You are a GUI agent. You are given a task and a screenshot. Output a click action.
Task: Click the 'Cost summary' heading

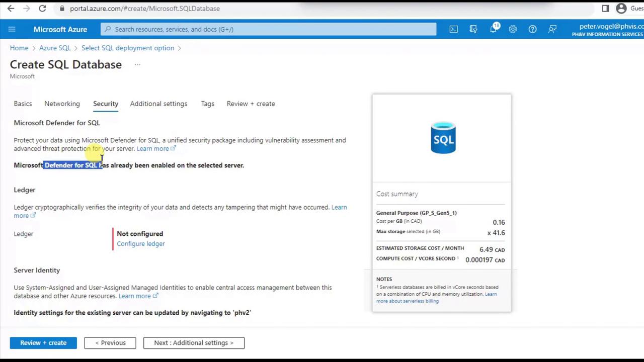click(x=397, y=194)
